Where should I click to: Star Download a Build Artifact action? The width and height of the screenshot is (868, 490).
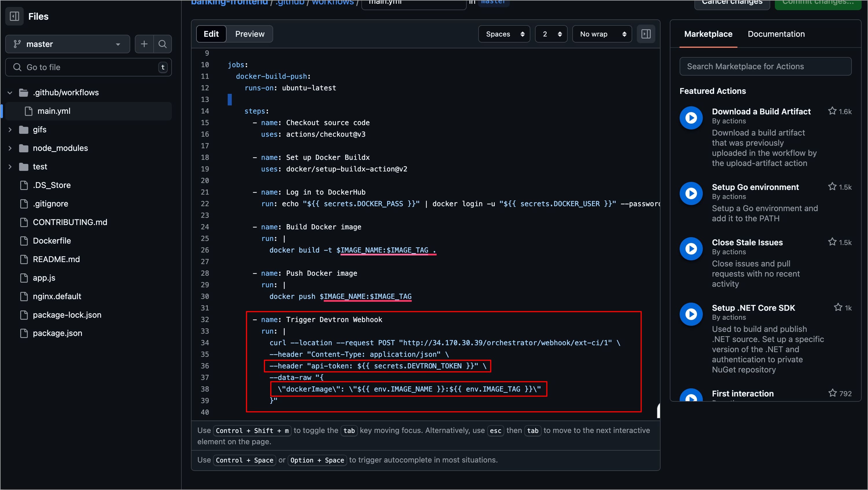pos(832,111)
